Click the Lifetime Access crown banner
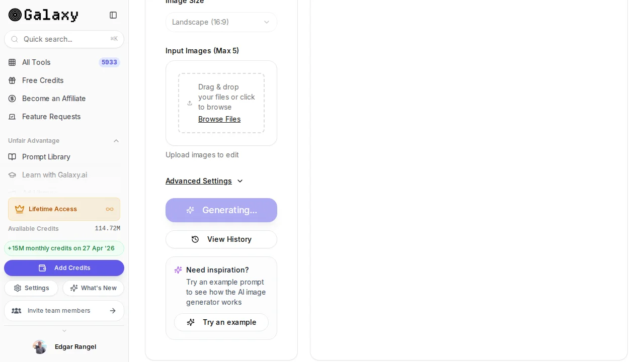The image size is (644, 362). click(x=64, y=209)
